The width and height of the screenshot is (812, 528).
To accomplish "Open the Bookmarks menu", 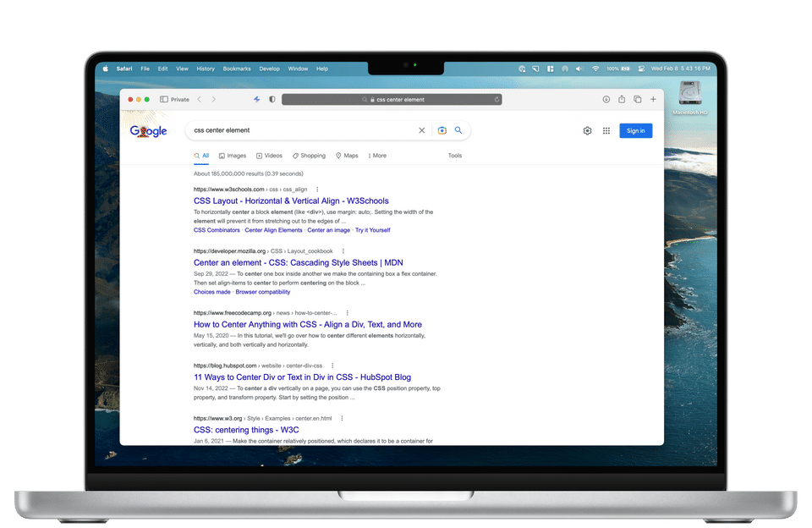I will [x=237, y=69].
